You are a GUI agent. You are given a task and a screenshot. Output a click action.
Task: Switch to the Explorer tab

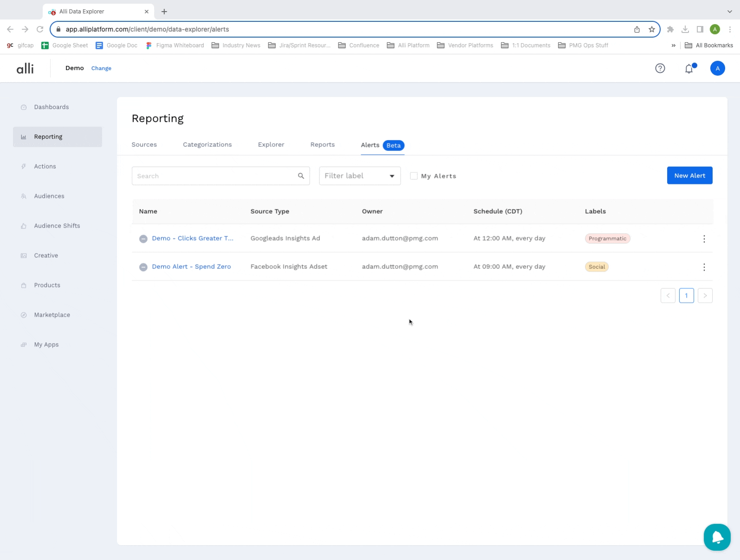pos(271,145)
